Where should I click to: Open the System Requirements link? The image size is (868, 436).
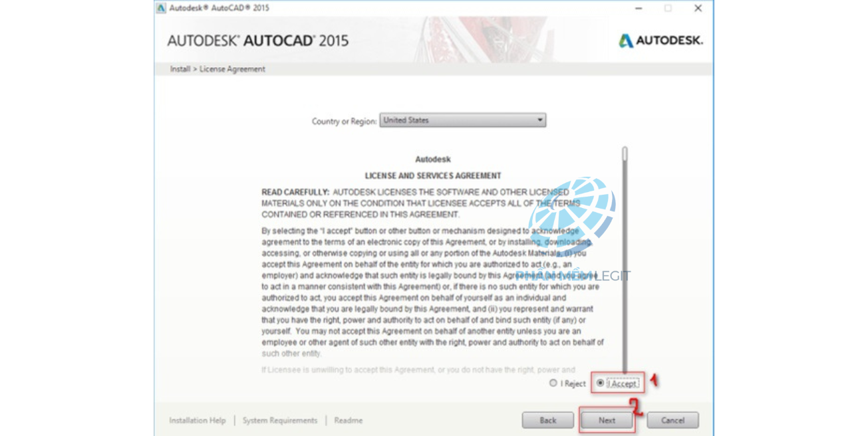[x=280, y=420]
